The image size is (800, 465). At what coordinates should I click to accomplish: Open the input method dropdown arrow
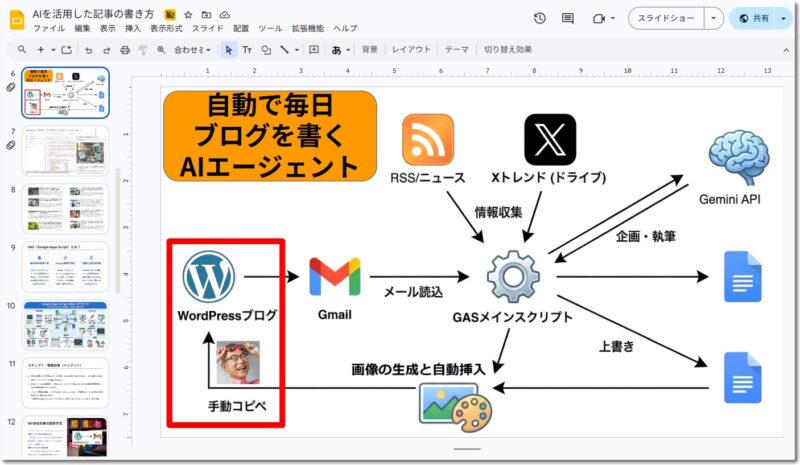click(x=348, y=50)
